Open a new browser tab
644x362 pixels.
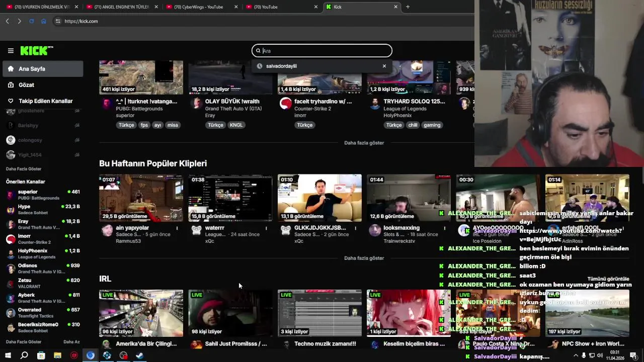408,7
